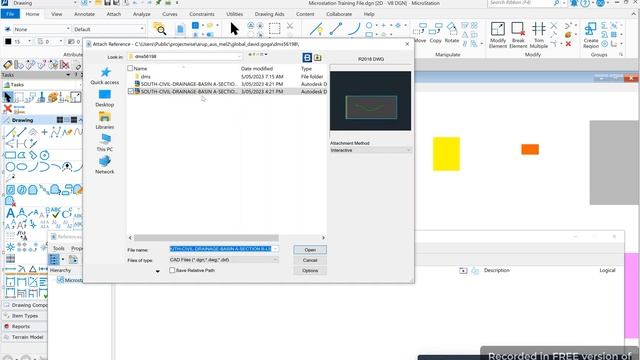The height and width of the screenshot is (360, 640).
Task: Select the Place Line tool in ribbon
Action: point(336,29)
